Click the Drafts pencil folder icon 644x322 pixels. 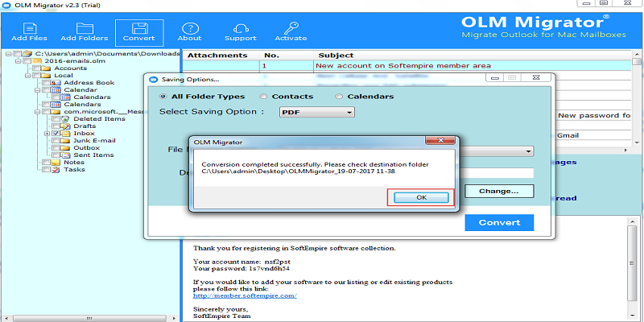point(66,126)
